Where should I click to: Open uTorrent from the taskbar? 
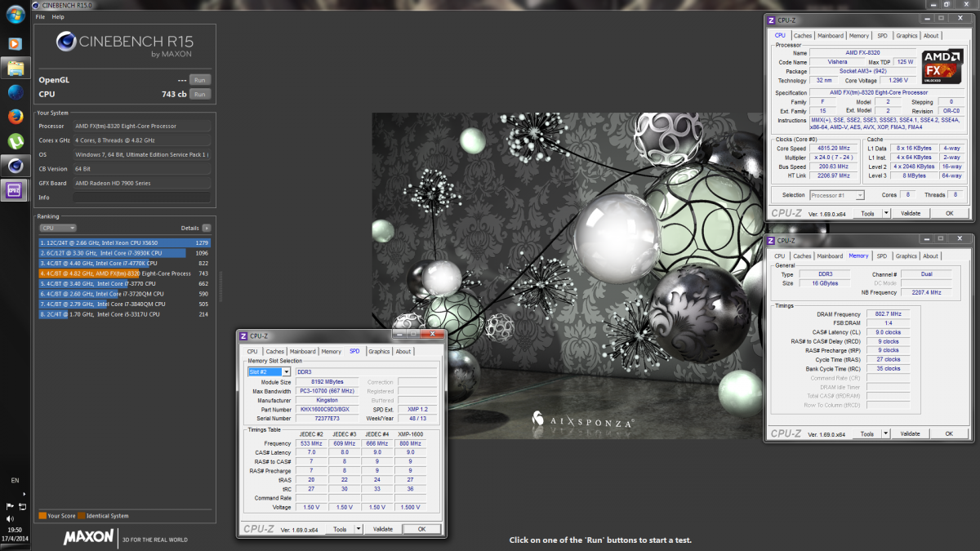click(x=15, y=140)
